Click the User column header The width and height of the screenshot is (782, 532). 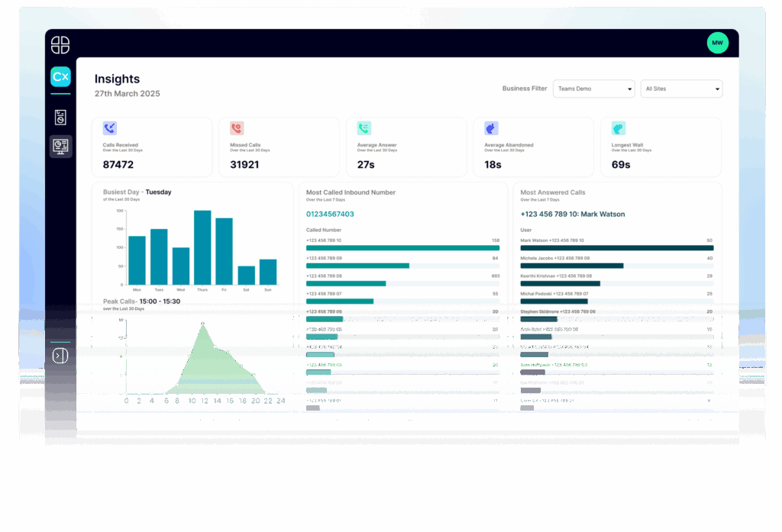point(525,230)
